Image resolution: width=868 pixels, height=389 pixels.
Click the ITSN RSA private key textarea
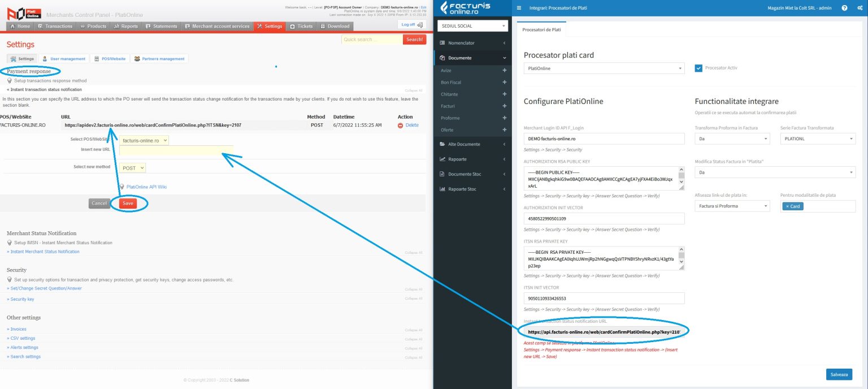[604, 258]
